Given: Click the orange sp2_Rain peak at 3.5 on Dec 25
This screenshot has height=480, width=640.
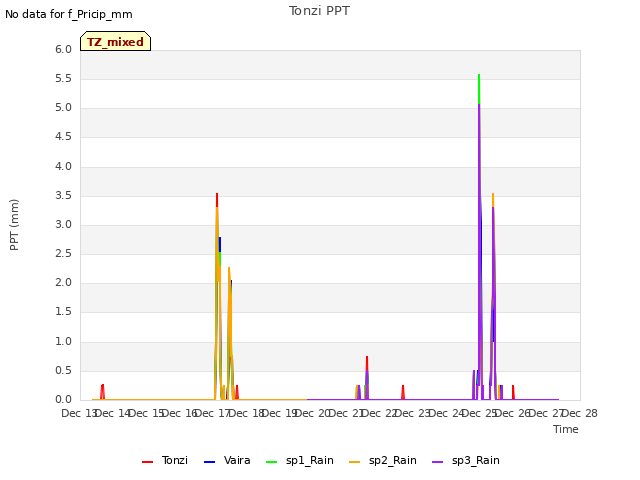Looking at the screenshot, I should click(x=493, y=196).
